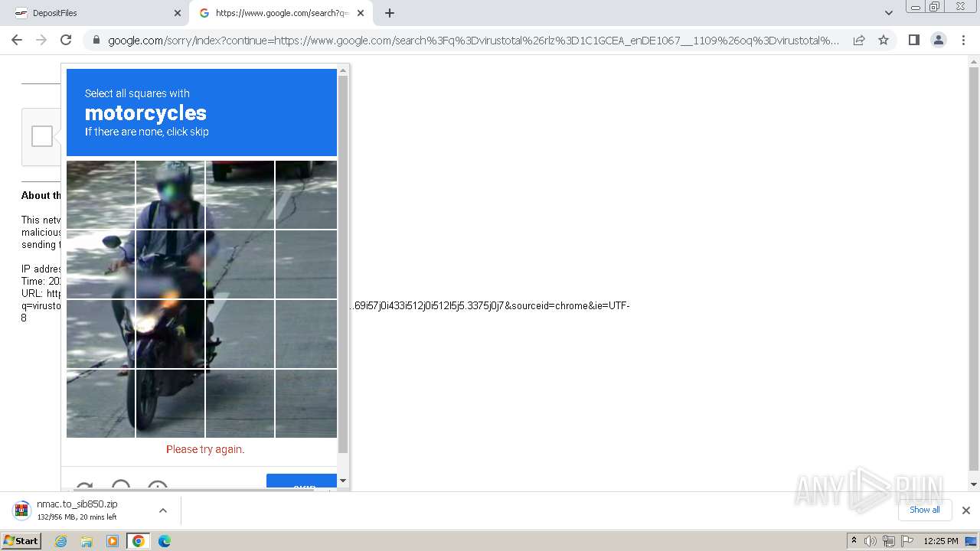Open the nmac.to_sib850.zip download item

[77, 510]
